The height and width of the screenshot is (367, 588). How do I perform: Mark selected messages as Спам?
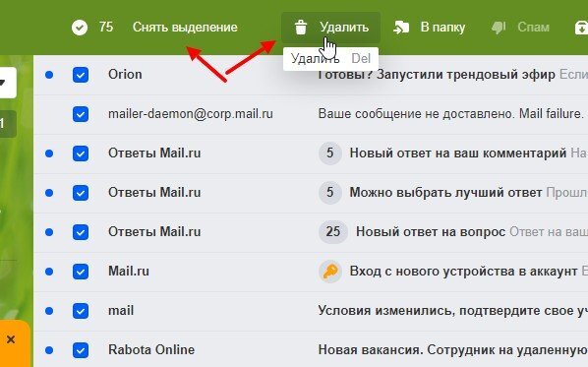pos(520,27)
